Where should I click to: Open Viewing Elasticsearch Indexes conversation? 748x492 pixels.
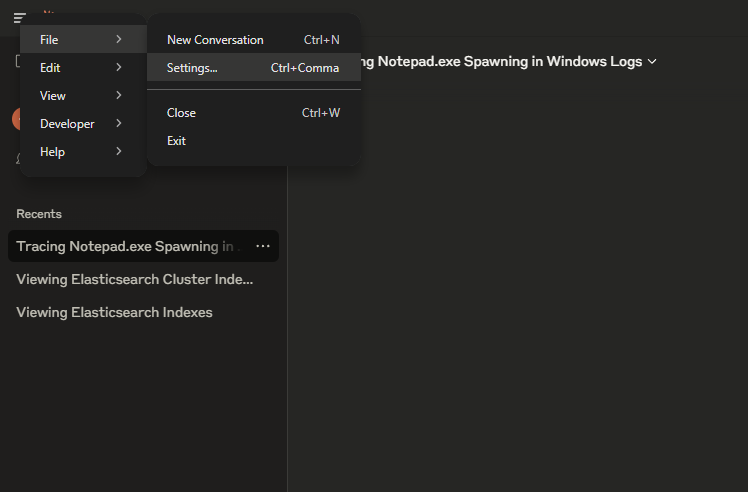(x=114, y=312)
